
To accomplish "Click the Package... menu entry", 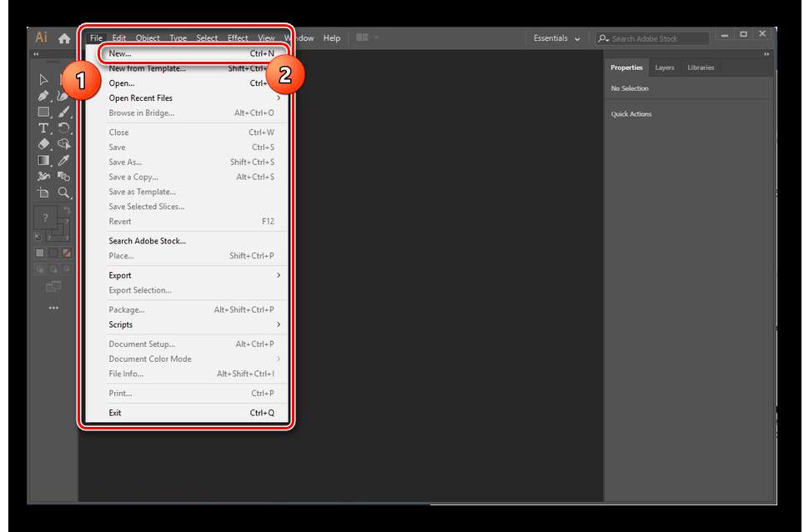I will pos(187,309).
